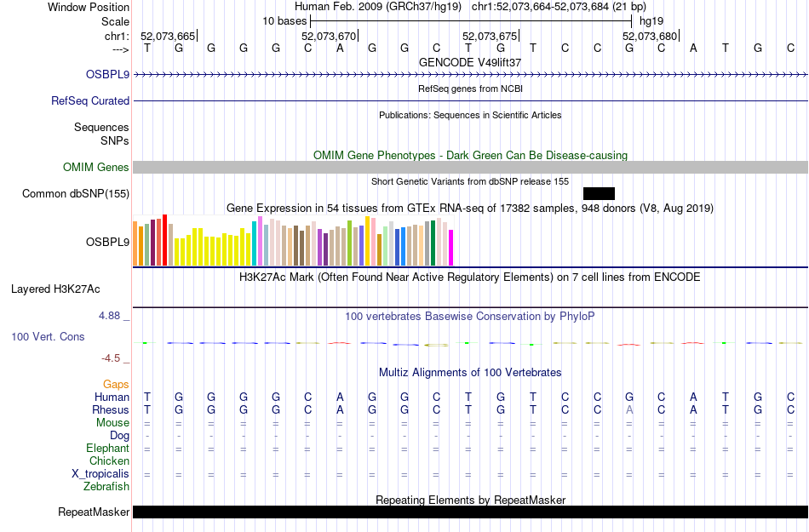Open the 100 Vert. Cons track label

(x=48, y=336)
